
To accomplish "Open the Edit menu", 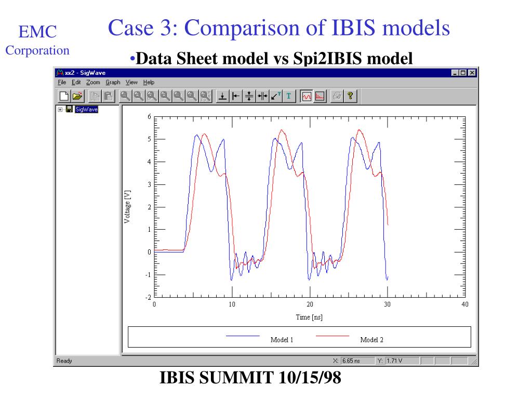I will (76, 82).
